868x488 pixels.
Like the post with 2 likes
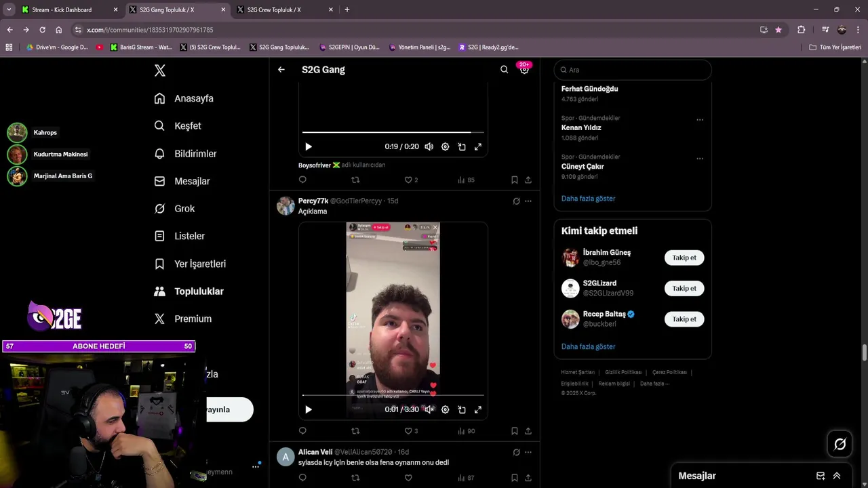click(411, 180)
